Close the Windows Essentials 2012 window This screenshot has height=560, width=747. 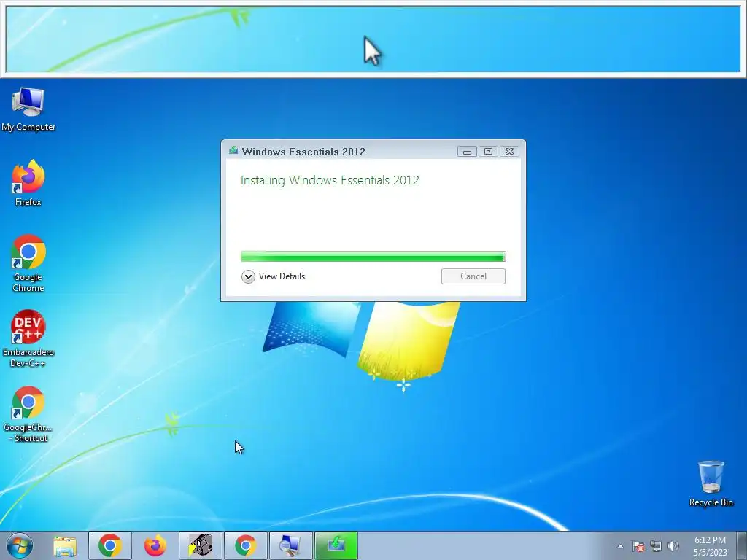coord(509,152)
